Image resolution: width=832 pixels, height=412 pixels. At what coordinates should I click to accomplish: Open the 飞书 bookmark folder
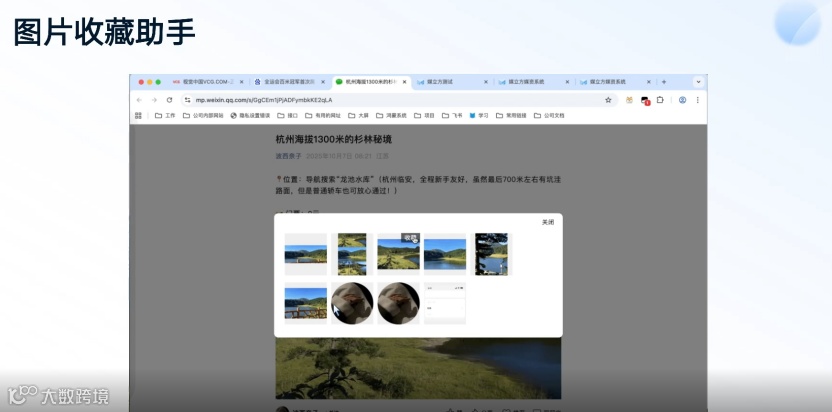click(x=452, y=115)
